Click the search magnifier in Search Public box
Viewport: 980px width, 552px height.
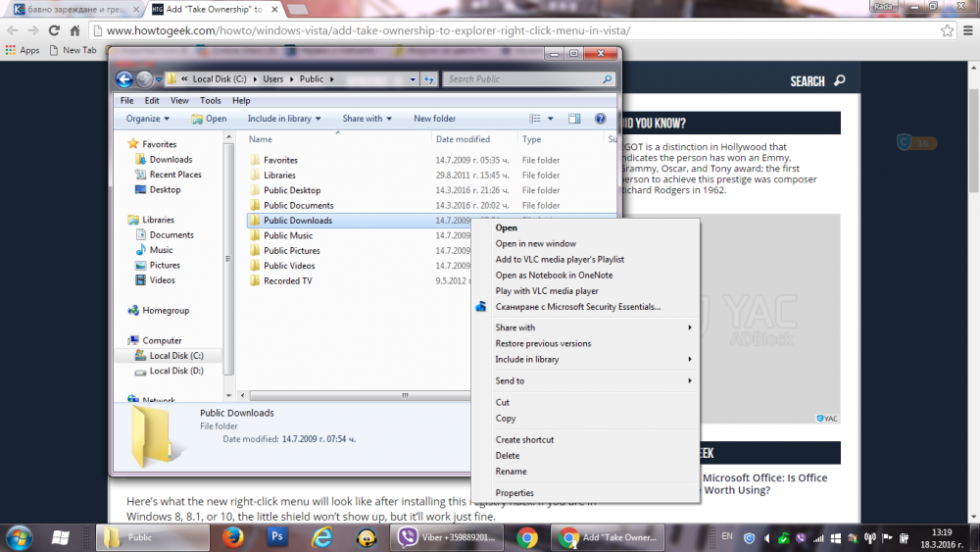pos(607,78)
